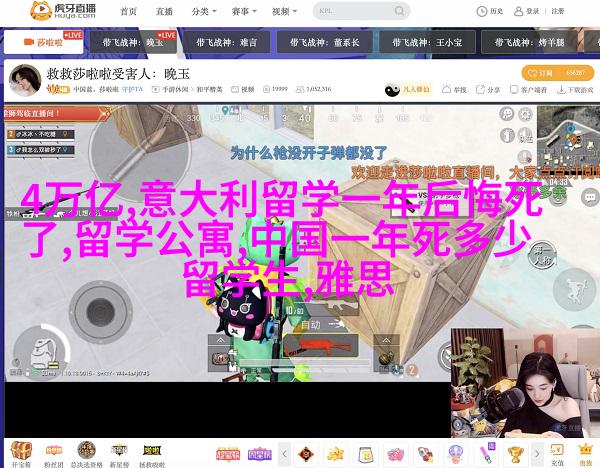Click the 19999 room number
The width and height of the screenshot is (600, 468).
click(275, 89)
